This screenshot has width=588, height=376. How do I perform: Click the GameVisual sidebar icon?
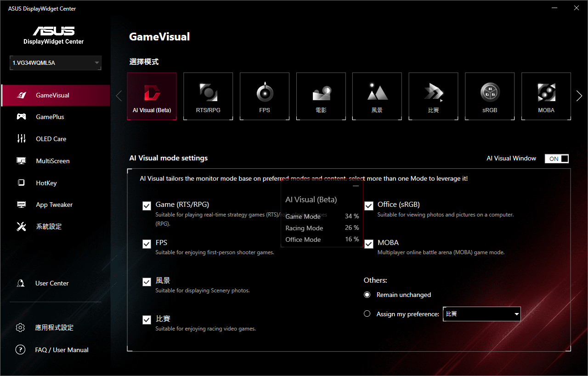(x=21, y=95)
